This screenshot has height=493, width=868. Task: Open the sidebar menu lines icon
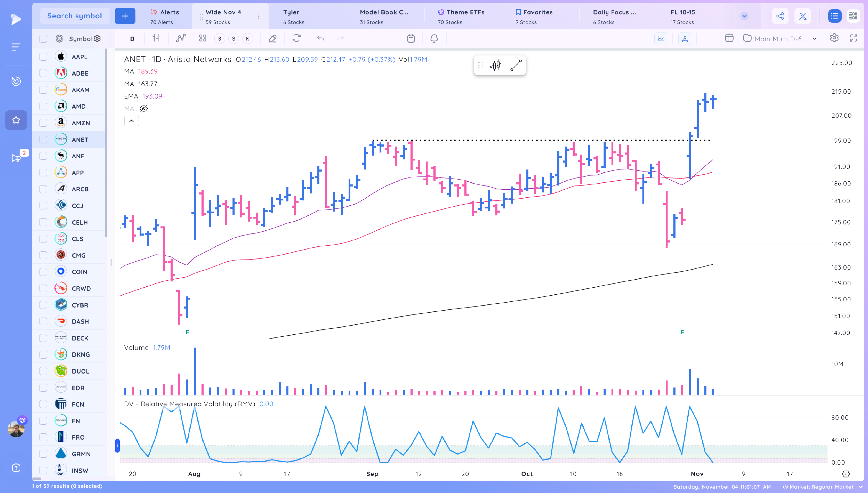[x=16, y=47]
